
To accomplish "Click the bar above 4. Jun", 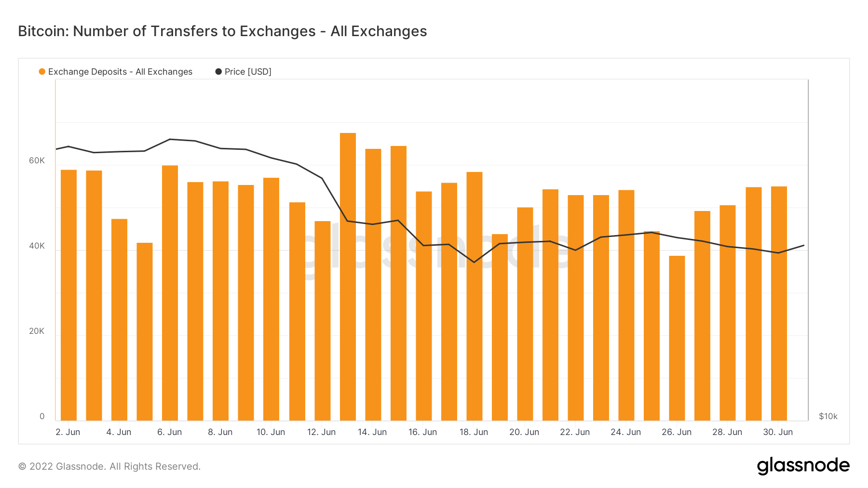I will [119, 320].
